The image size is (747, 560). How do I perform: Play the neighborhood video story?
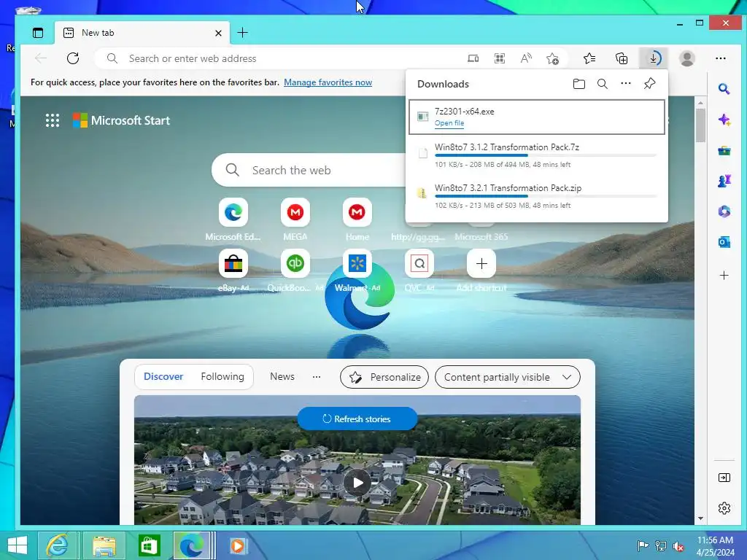tap(357, 483)
